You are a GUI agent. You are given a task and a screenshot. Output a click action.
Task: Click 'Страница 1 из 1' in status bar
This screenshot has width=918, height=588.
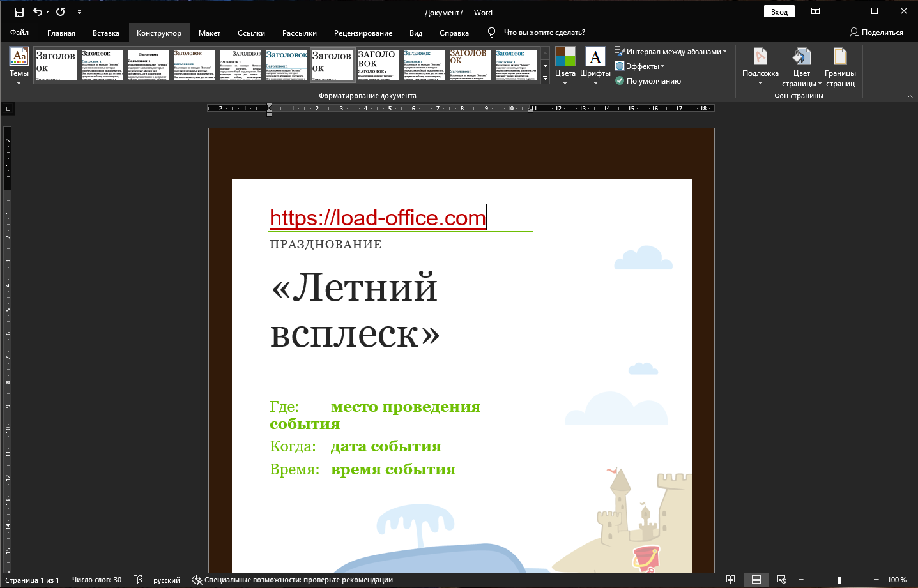[x=32, y=580]
